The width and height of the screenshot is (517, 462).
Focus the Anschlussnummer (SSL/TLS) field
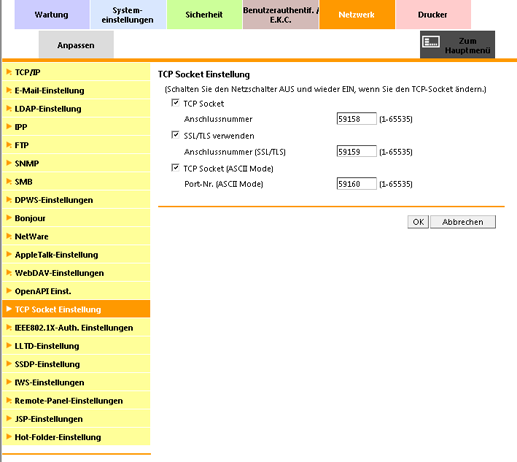357,151
